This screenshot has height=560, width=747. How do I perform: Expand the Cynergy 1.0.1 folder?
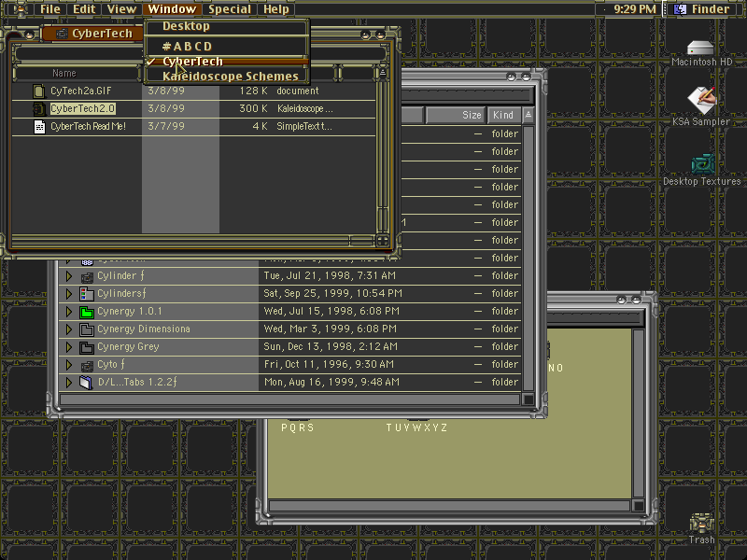[68, 312]
